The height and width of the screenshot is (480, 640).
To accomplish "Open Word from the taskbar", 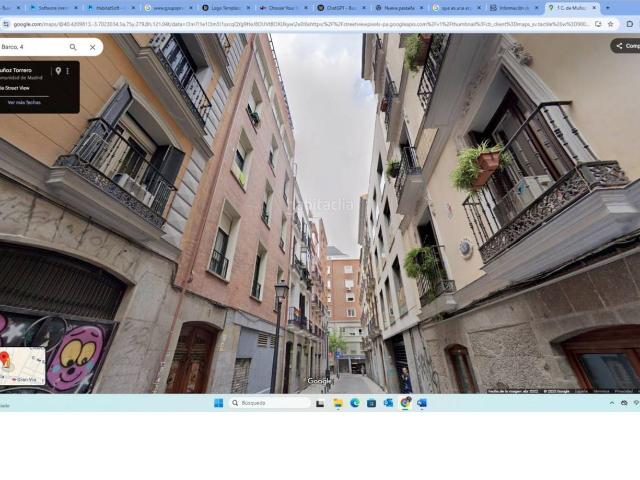I will tap(422, 403).
